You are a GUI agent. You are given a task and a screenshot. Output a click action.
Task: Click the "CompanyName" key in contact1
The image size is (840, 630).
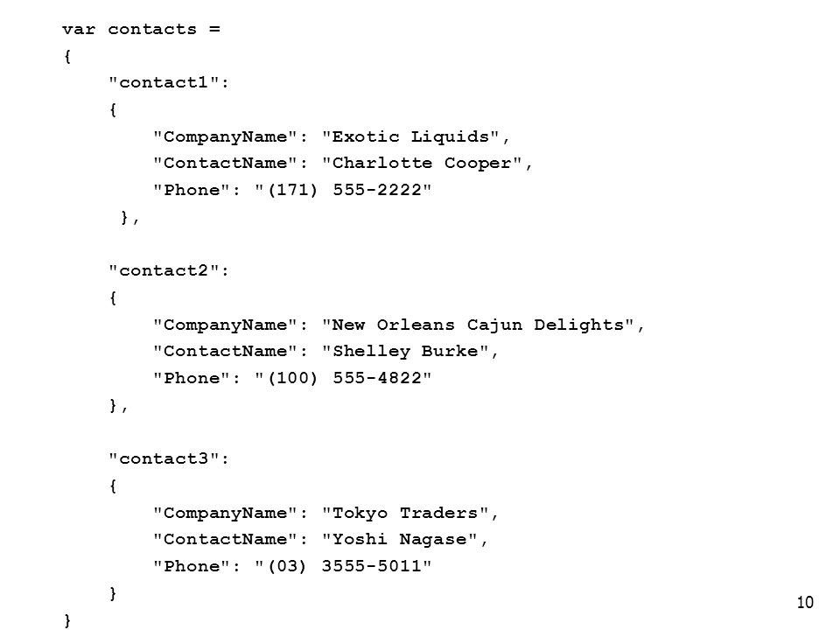point(225,137)
